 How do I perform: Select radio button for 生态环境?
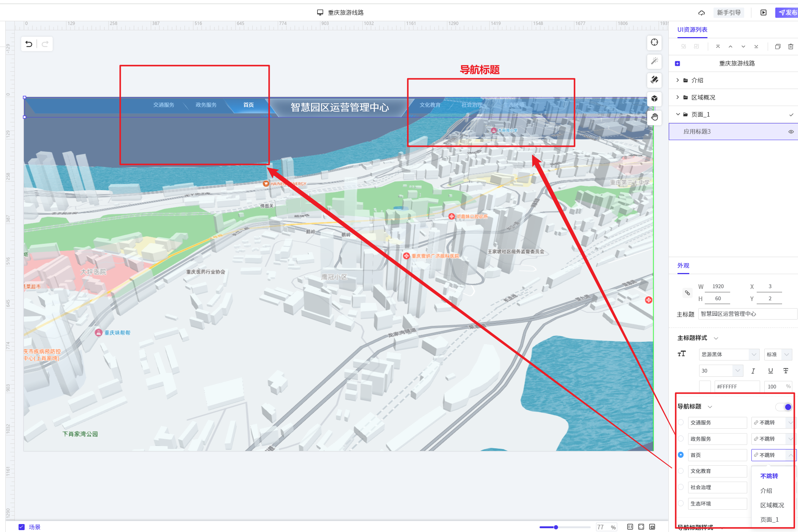[x=681, y=503]
